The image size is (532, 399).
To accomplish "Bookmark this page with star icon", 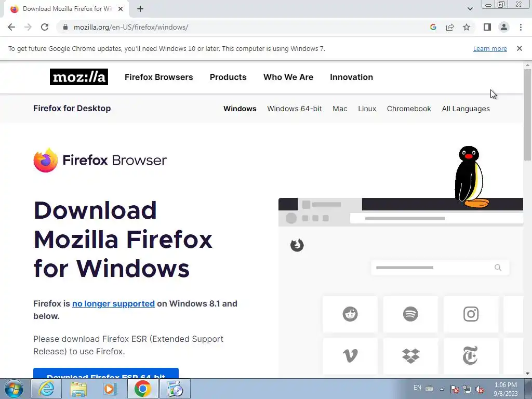I will [467, 27].
